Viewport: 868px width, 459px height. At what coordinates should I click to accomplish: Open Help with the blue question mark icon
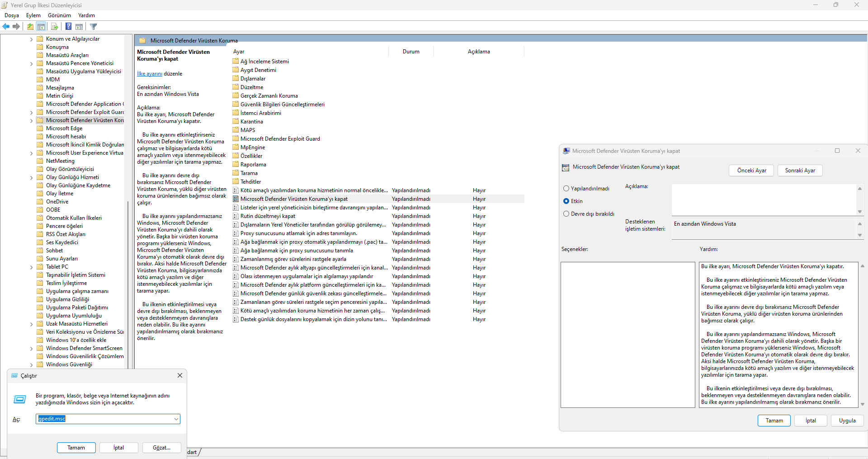click(x=68, y=27)
